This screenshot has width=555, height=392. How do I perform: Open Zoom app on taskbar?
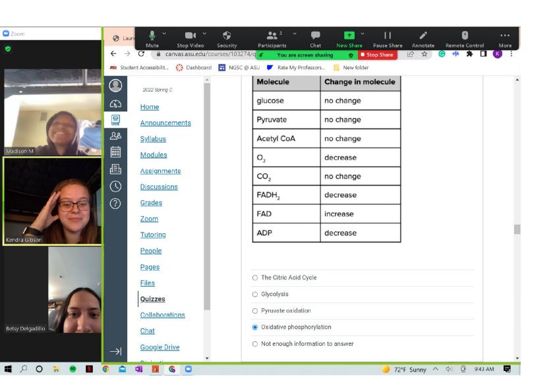click(189, 369)
